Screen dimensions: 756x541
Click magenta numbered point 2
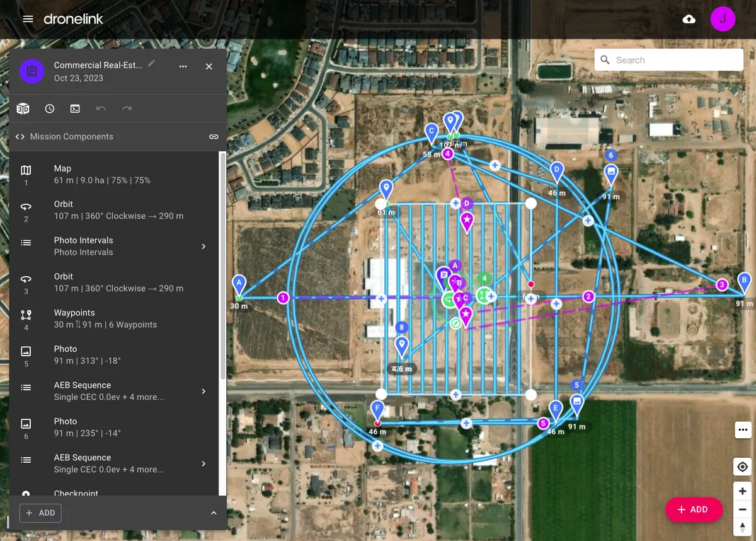click(588, 296)
